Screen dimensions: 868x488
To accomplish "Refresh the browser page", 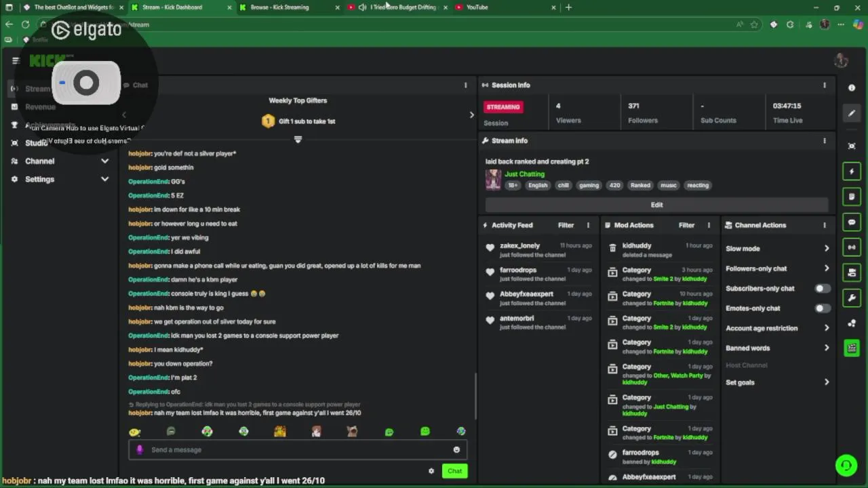I will point(25,24).
